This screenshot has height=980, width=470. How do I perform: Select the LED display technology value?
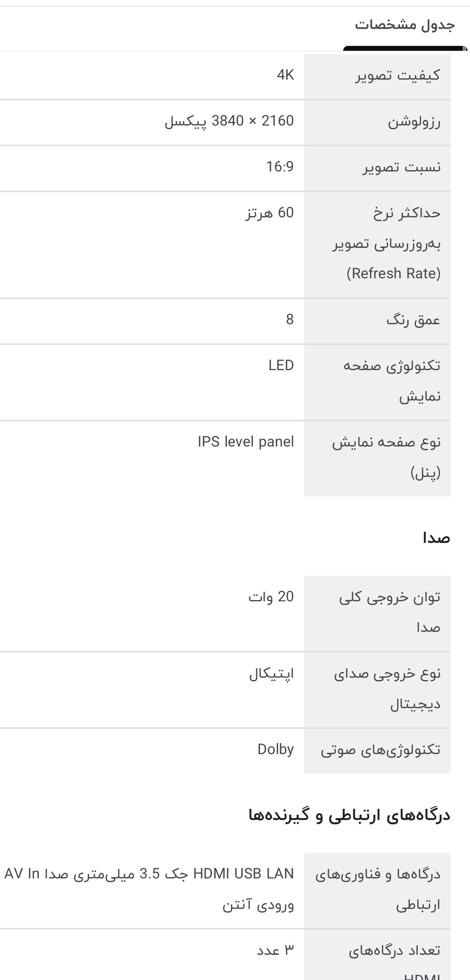281,366
